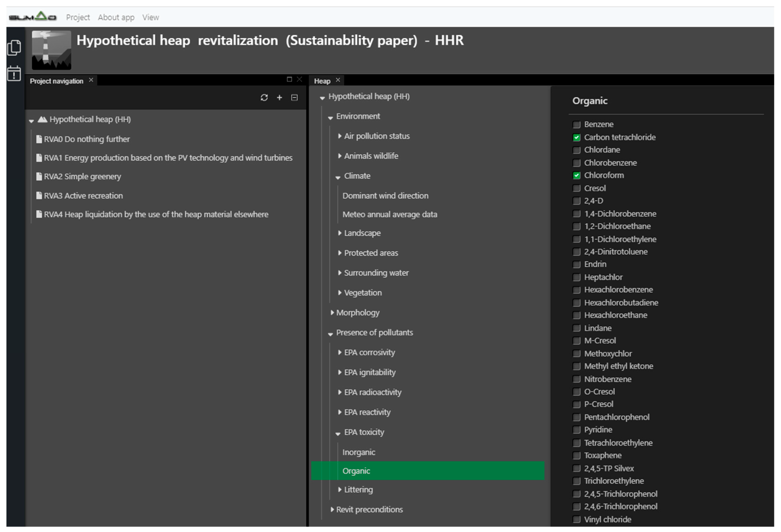Click the project lighthouse thumbnail image
Image resolution: width=781 pixels, height=532 pixels.
51,50
